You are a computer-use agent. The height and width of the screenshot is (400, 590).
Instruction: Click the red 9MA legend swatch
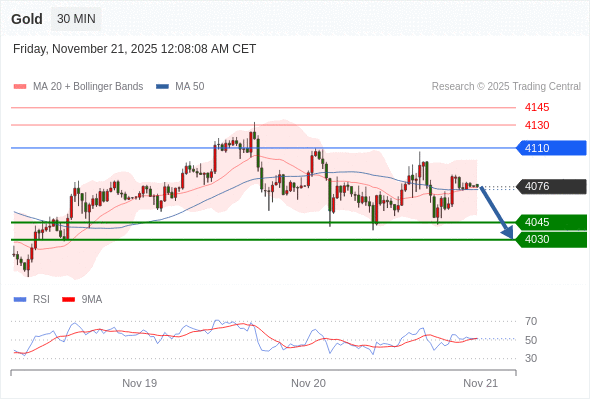click(68, 300)
